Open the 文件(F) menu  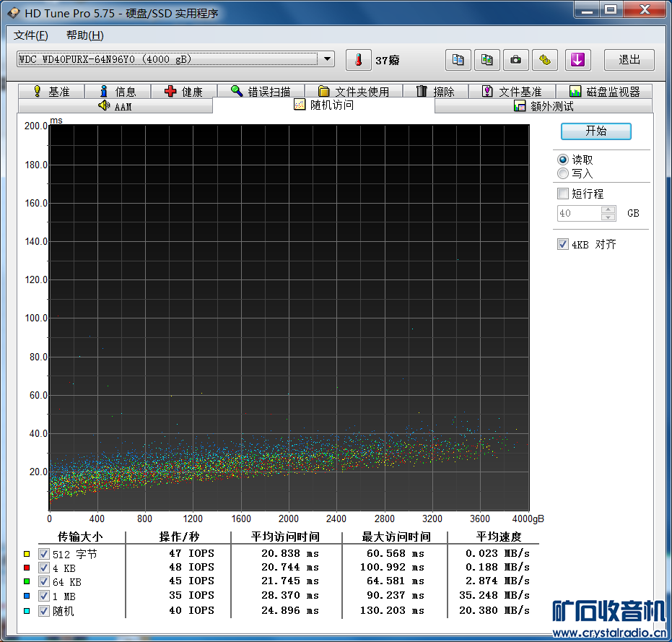(30, 35)
